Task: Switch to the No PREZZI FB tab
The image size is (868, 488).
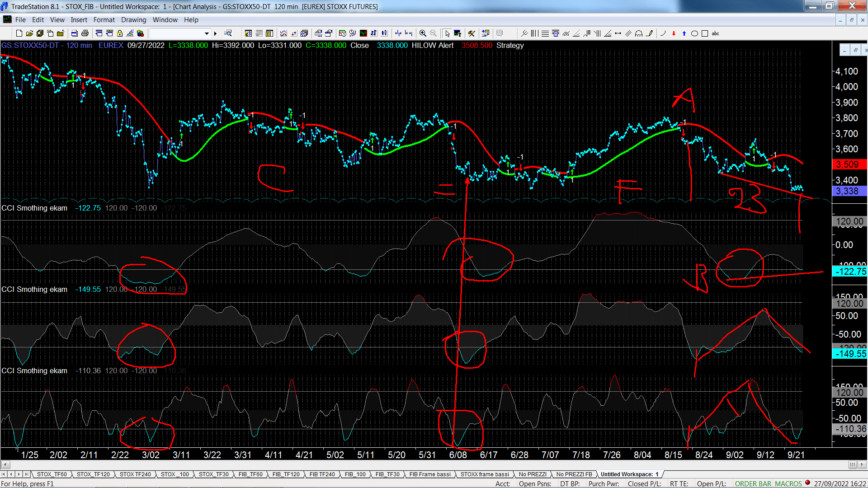Action: pyautogui.click(x=574, y=474)
